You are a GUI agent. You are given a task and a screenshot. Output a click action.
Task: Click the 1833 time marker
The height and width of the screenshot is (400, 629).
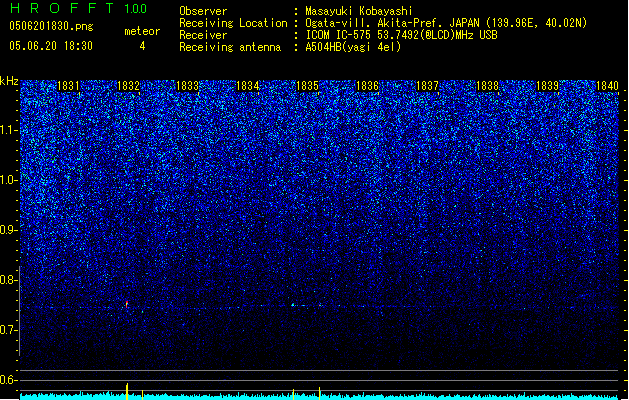187,86
